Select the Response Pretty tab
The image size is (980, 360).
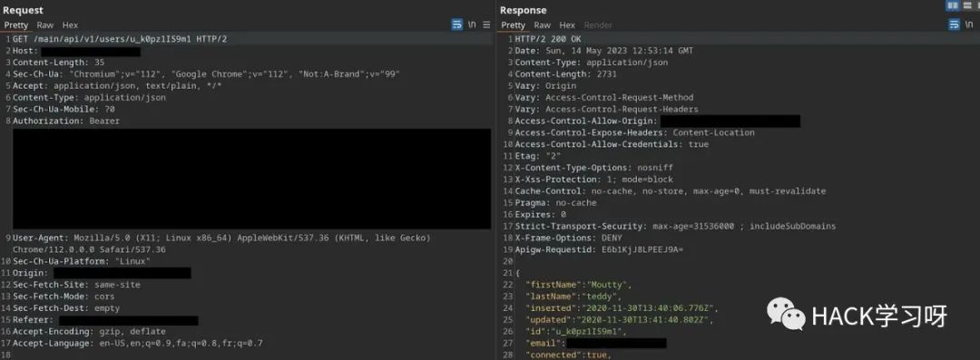tap(513, 25)
